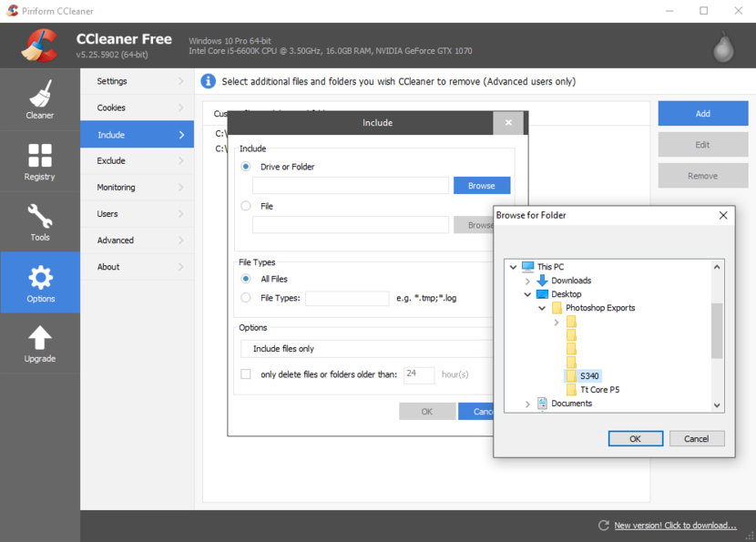756x542 pixels.
Task: Click the S340 folder icon in the tree
Action: (571, 375)
